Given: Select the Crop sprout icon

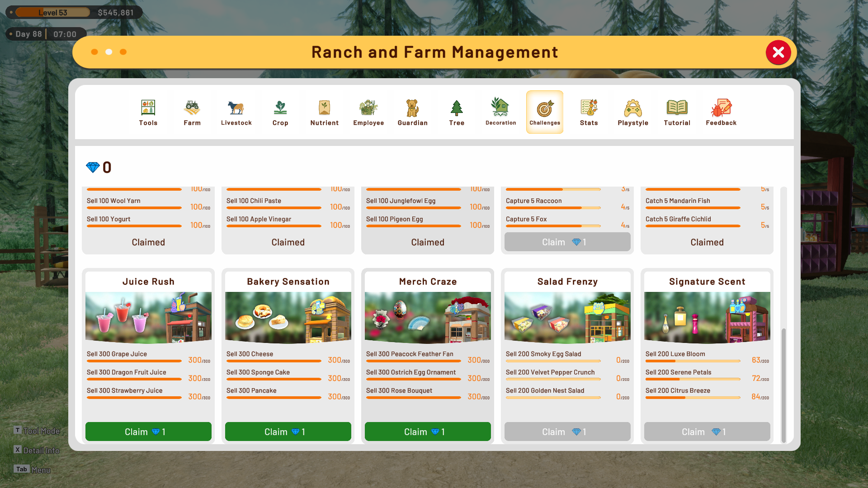Looking at the screenshot, I should tap(280, 108).
